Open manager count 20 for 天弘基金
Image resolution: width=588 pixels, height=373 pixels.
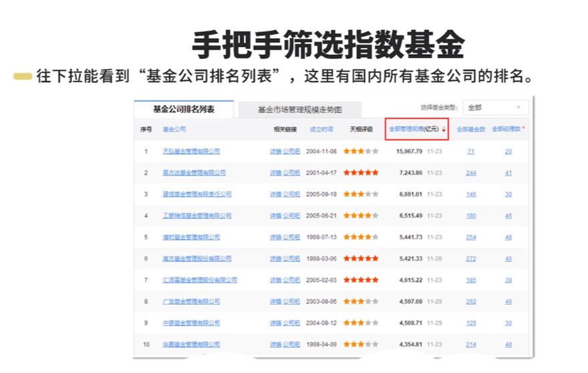pyautogui.click(x=508, y=151)
